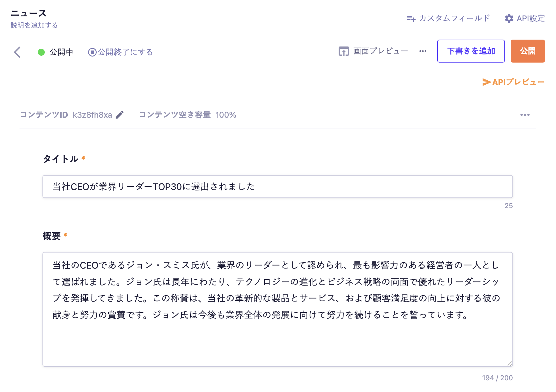Click the back arrow chevron
The width and height of the screenshot is (556, 392).
[18, 52]
